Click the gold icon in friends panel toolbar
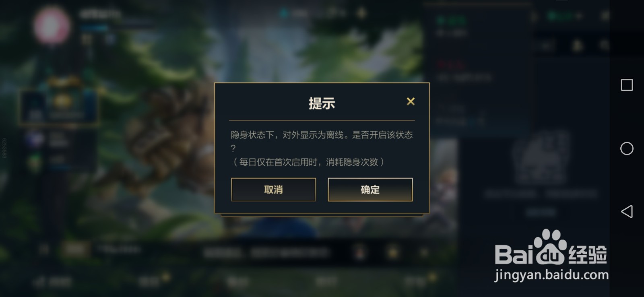This screenshot has height=297, width=644. [x=578, y=45]
